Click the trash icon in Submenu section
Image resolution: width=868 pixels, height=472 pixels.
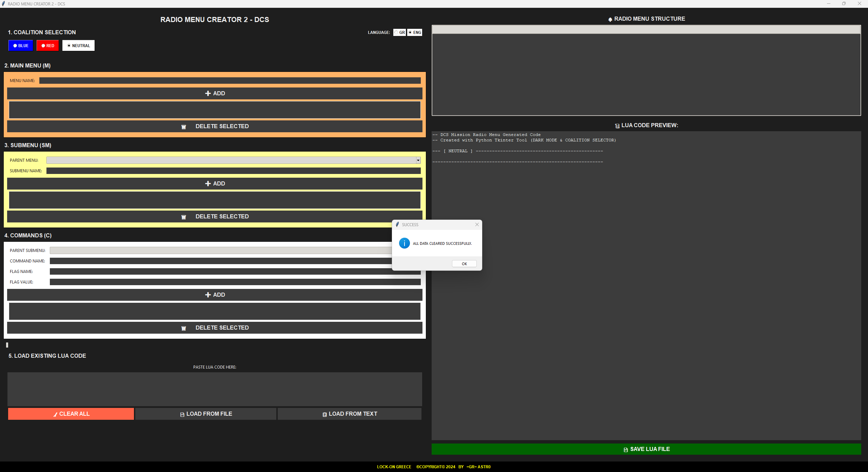pos(184,217)
